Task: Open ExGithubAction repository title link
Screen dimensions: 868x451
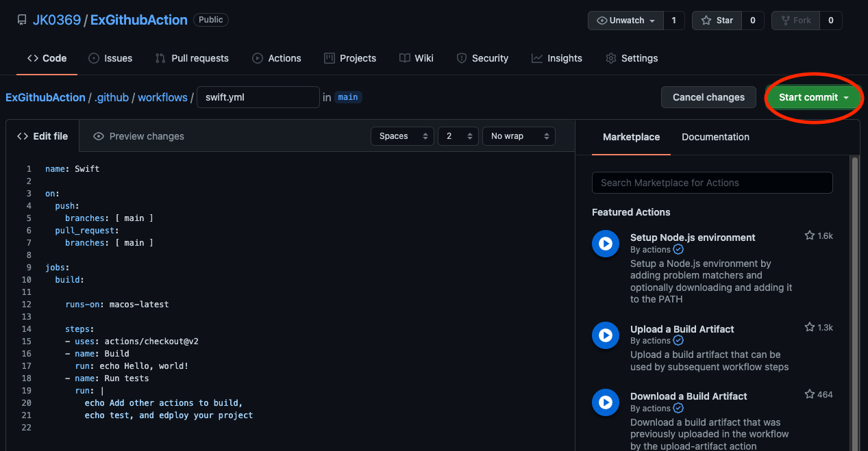Action: tap(138, 20)
